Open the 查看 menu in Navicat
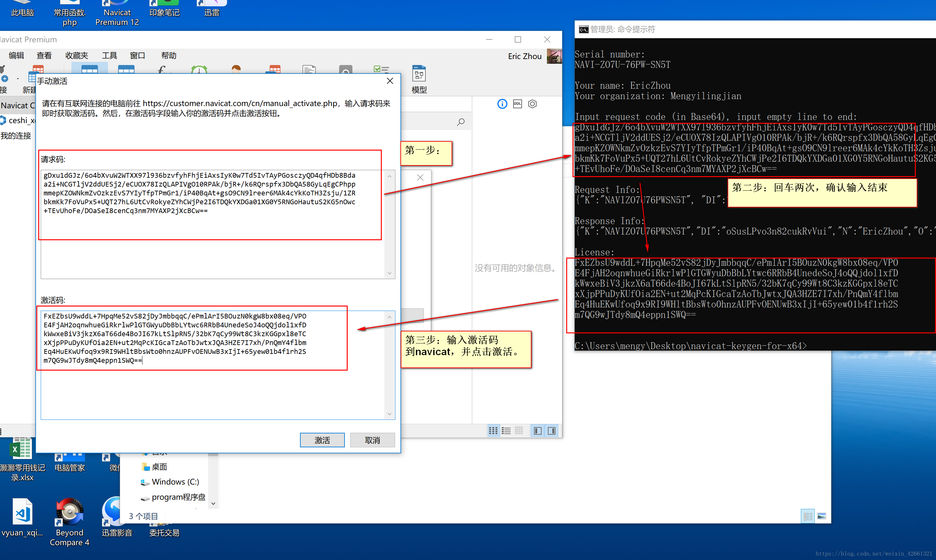This screenshot has height=560, width=936. (44, 56)
